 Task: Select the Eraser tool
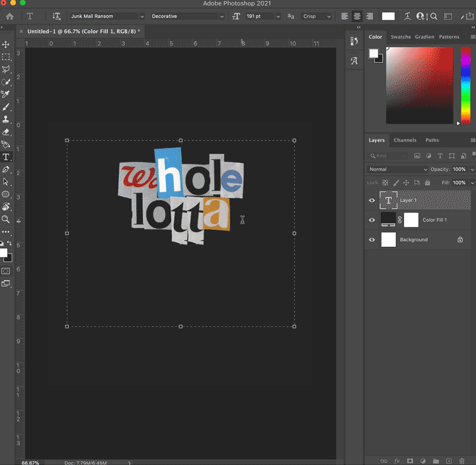tap(6, 132)
